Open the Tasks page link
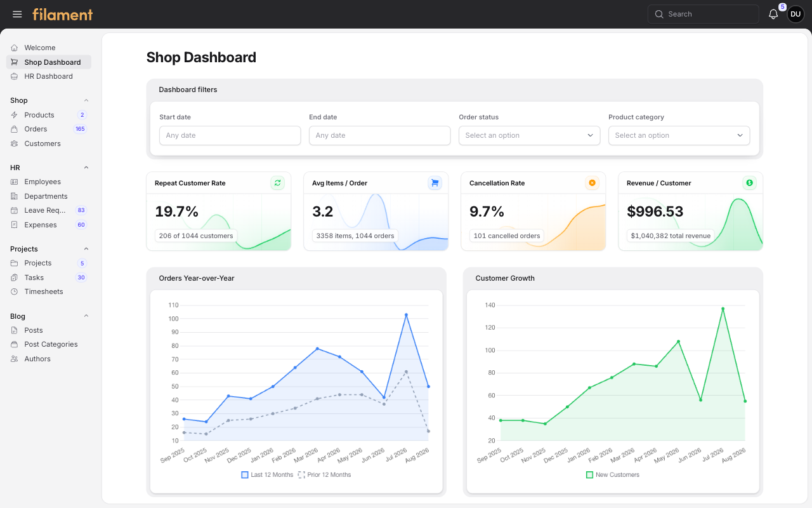Image resolution: width=812 pixels, height=508 pixels. pos(49,277)
